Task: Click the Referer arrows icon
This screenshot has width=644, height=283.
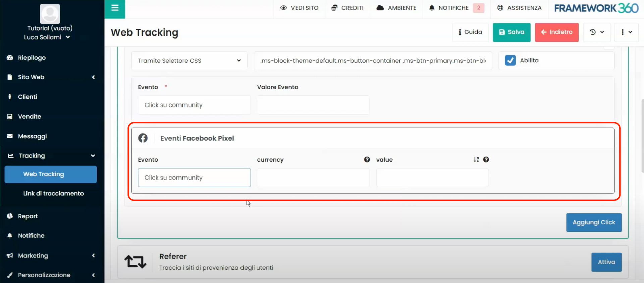Action: (x=135, y=262)
